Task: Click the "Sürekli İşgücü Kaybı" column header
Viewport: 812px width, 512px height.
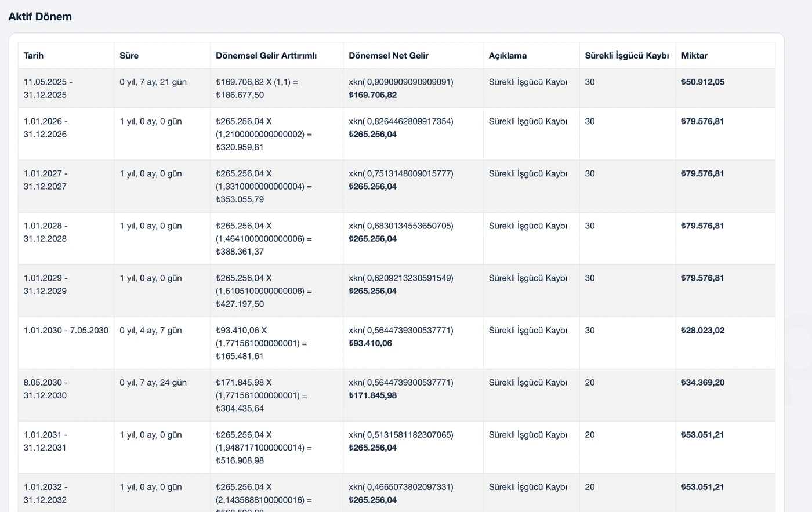Action: coord(626,56)
